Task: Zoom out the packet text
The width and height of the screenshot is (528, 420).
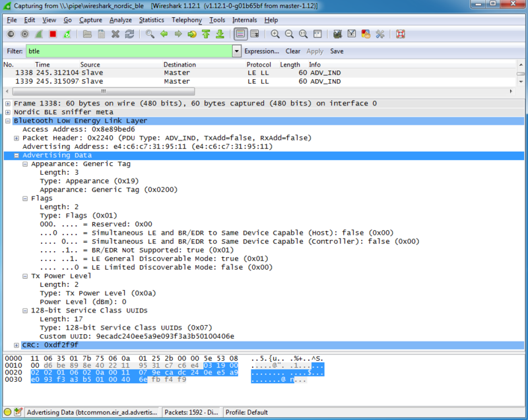Action: (289, 34)
